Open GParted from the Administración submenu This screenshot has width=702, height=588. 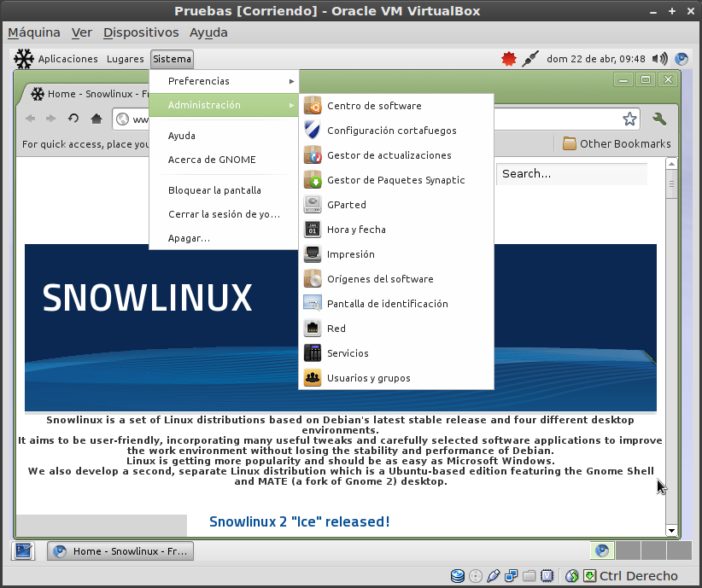(346, 205)
